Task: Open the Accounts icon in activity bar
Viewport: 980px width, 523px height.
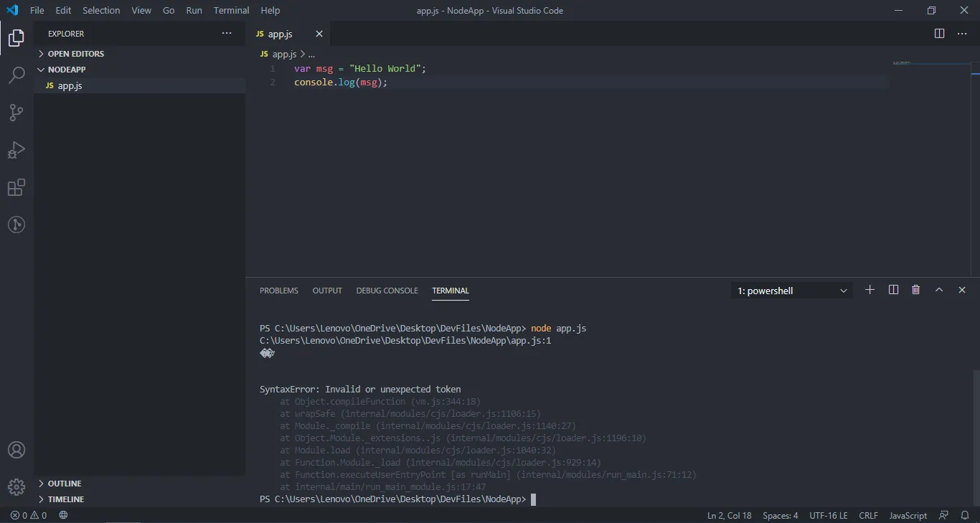Action: click(16, 450)
